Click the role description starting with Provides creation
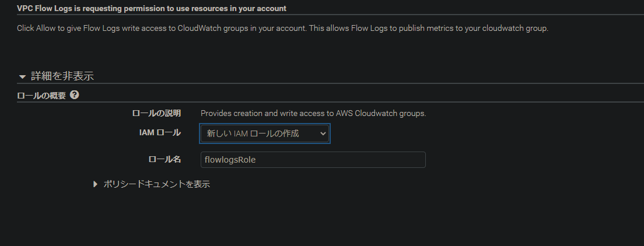The width and height of the screenshot is (644, 246). click(313, 113)
